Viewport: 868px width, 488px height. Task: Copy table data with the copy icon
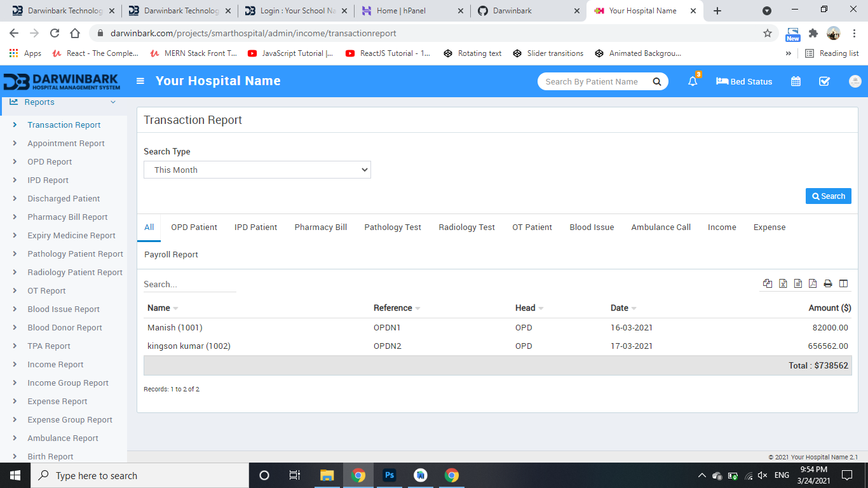(x=768, y=284)
